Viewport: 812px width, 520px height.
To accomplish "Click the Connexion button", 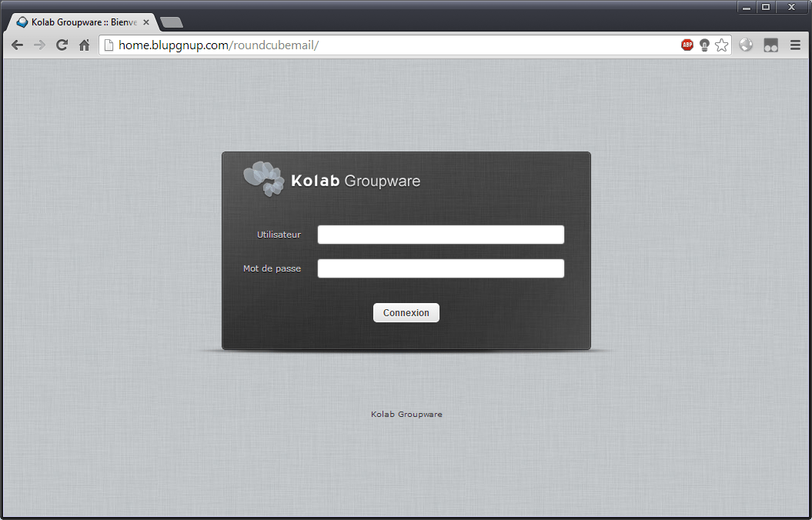I will [406, 312].
